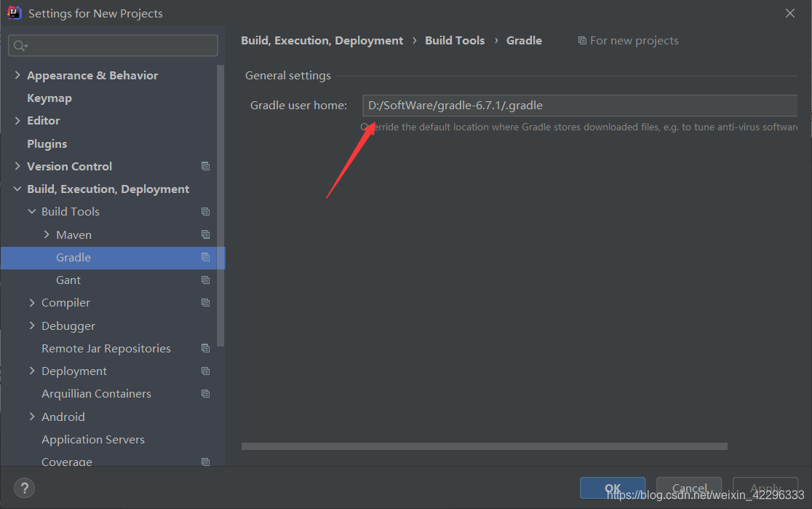
Task: Confirm settings with OK button
Action: 613,488
